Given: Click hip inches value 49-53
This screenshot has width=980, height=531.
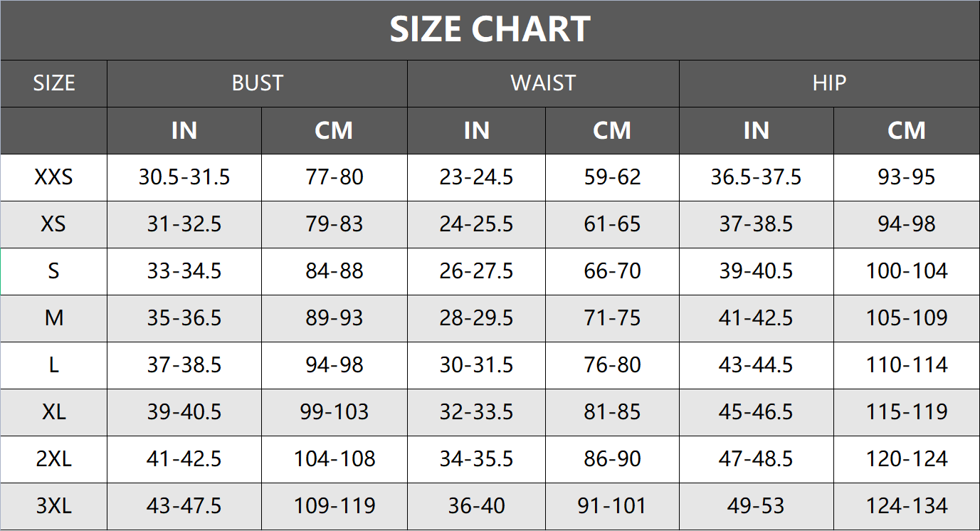Looking at the screenshot, I should coord(756,506).
